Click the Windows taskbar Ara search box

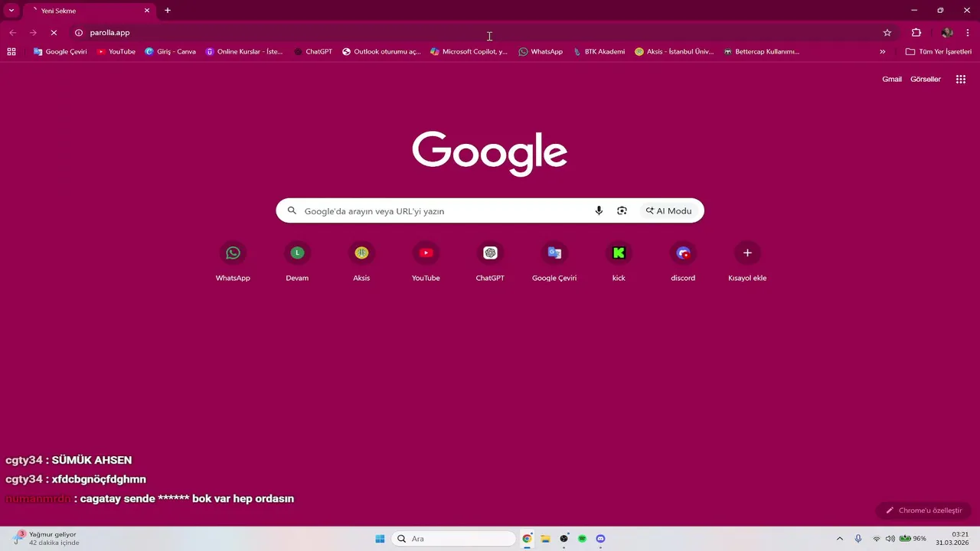pyautogui.click(x=453, y=539)
